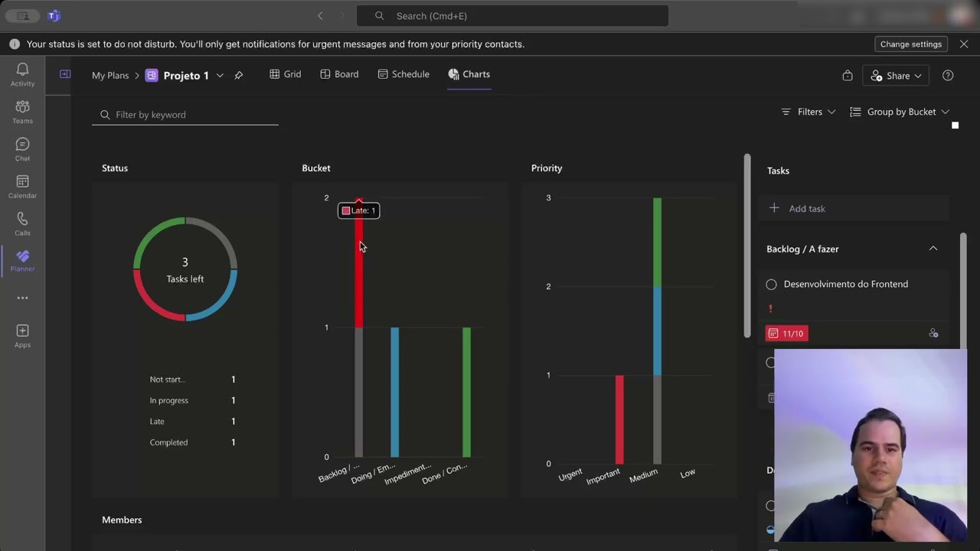Click the shopping bag icon near Share
The height and width of the screenshot is (551, 980).
pyautogui.click(x=847, y=75)
